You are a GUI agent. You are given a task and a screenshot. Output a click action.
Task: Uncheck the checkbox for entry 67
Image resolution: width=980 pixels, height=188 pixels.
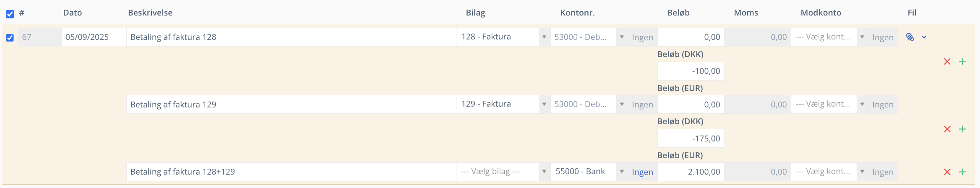[10, 38]
